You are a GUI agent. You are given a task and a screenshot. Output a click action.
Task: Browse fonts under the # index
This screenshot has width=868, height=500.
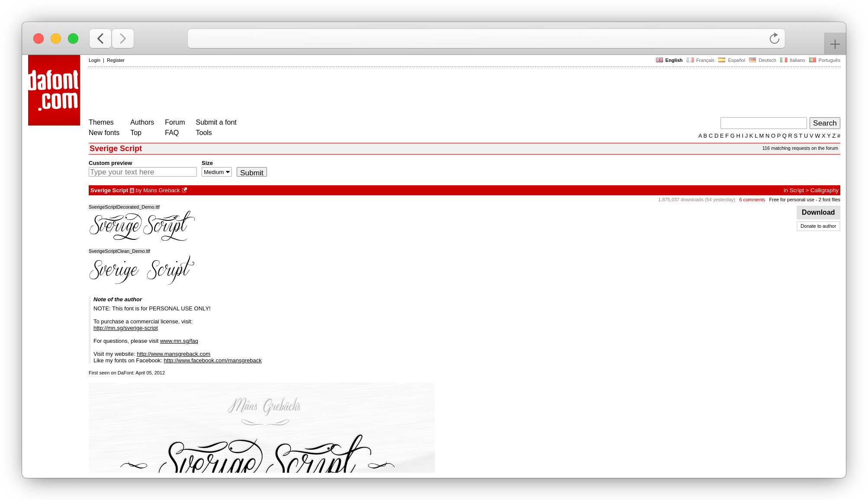[839, 136]
